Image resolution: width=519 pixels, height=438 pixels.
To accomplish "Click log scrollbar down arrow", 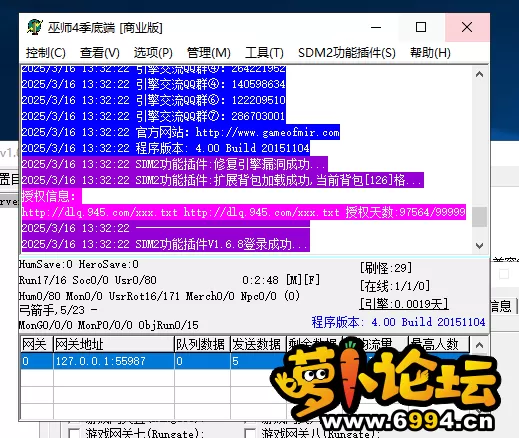I will (479, 246).
